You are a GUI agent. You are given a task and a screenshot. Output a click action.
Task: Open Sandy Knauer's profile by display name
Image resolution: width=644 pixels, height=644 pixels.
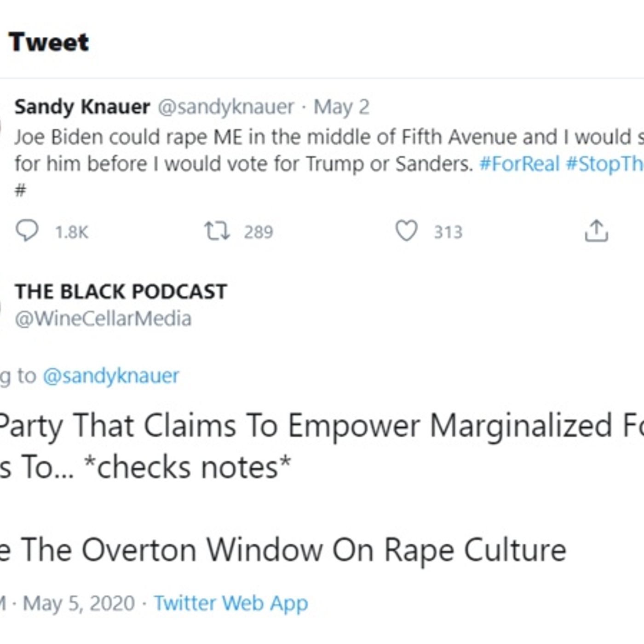point(82,107)
